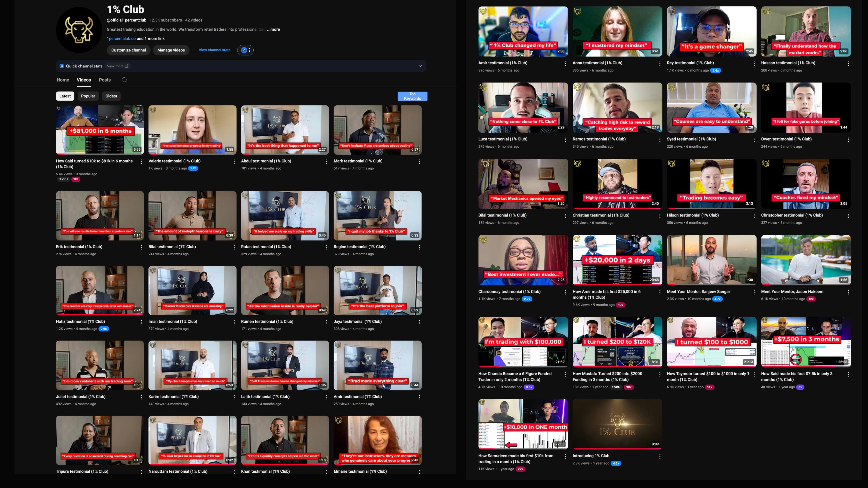
Task: Open more actions for Iman testimonial video
Action: [234, 322]
